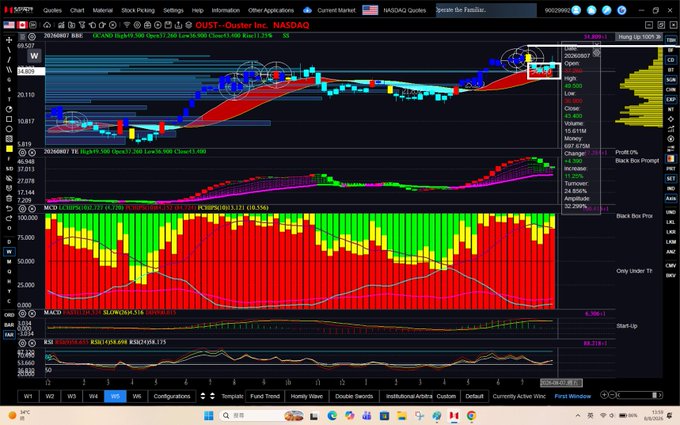Click the second up-down arrow before Template
The height and width of the screenshot is (425, 680).
[212, 396]
